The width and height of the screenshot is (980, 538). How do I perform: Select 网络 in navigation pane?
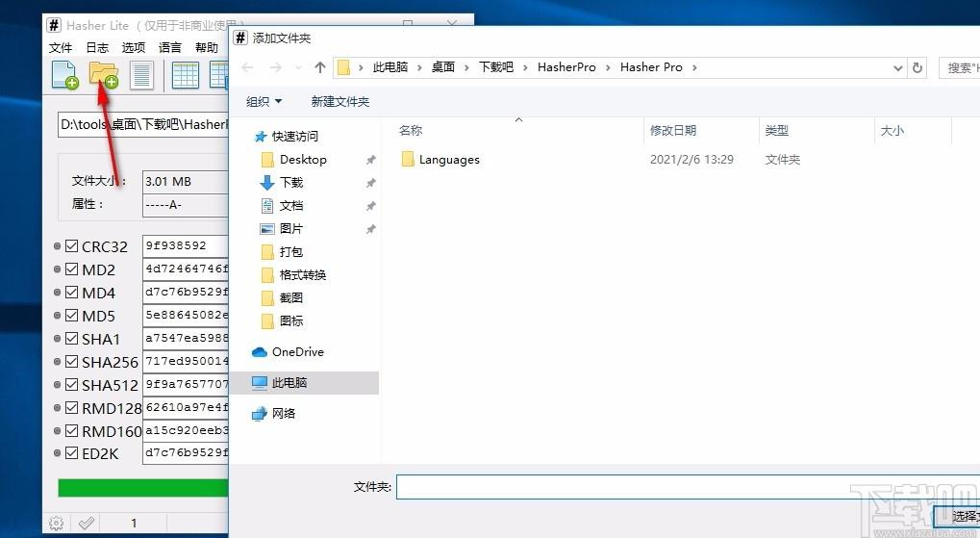[283, 414]
